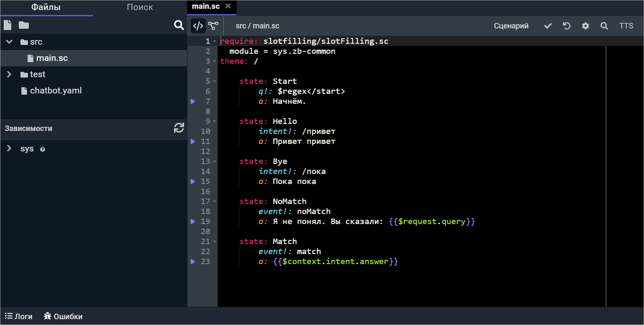Image resolution: width=644 pixels, height=325 pixels.
Task: Close the main.sc editor tab
Action: 227,6
